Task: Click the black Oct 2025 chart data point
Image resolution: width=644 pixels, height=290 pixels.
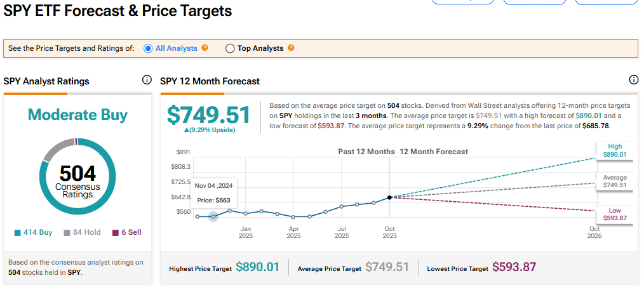Action: [389, 197]
